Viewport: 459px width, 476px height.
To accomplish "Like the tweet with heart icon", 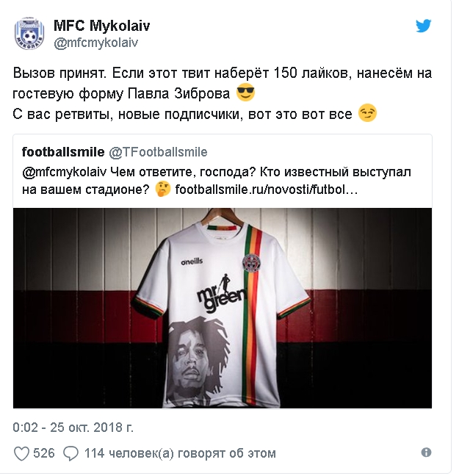I will 21,454.
